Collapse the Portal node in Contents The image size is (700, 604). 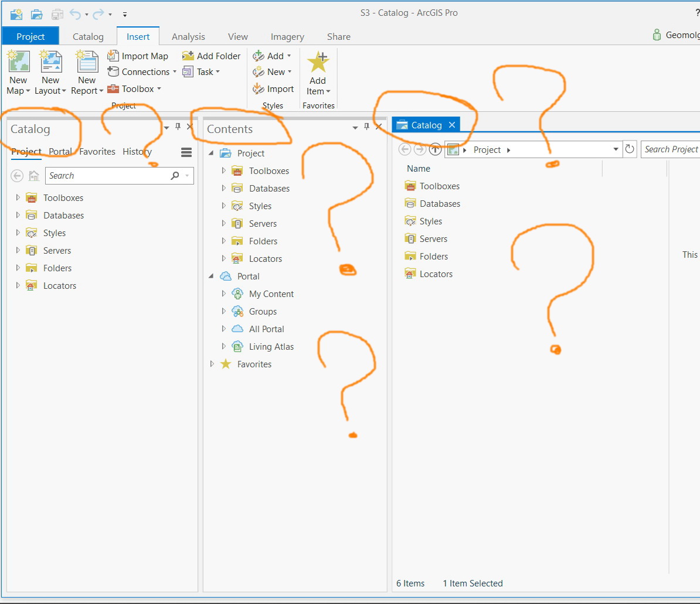[211, 276]
